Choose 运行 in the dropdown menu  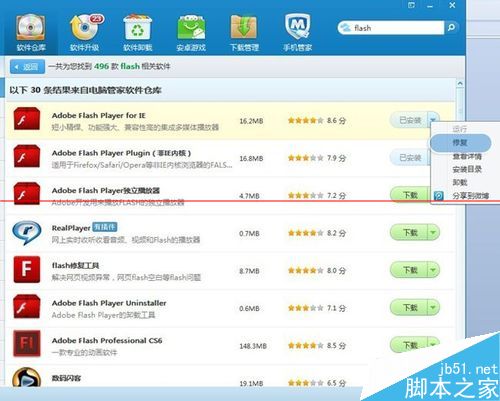[460, 129]
